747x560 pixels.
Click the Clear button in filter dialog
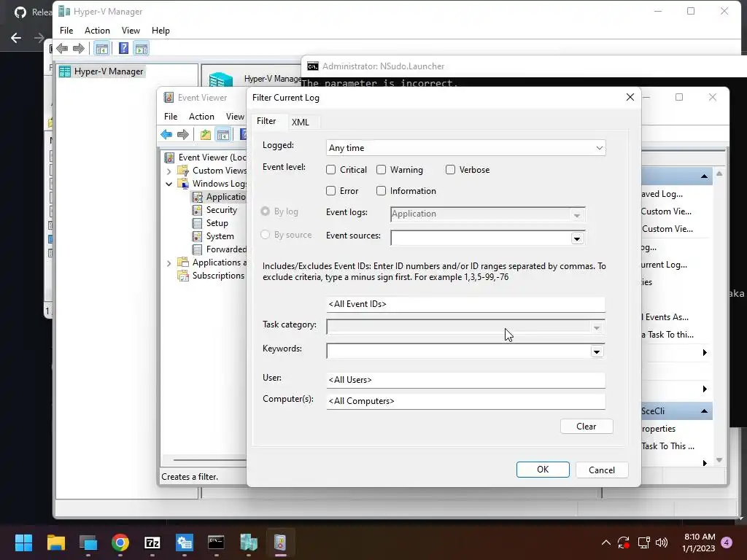click(587, 426)
